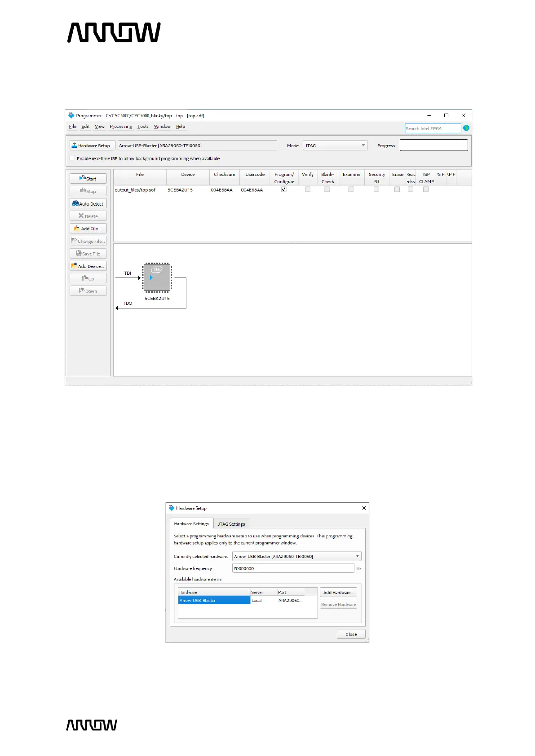Click the Add Device button
Screen dimensions: 535x756
88,266
